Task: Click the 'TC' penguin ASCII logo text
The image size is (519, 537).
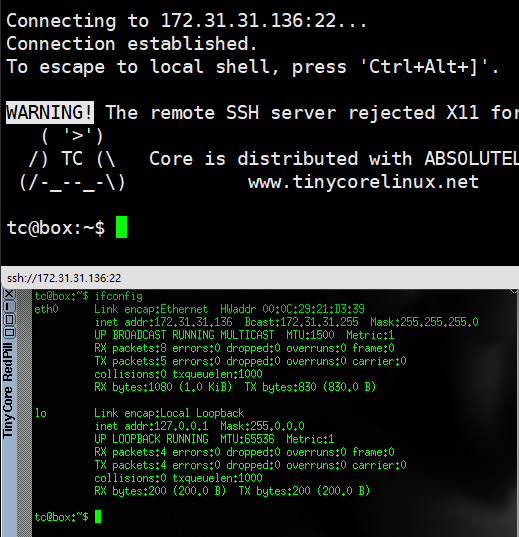Action: click(72, 159)
